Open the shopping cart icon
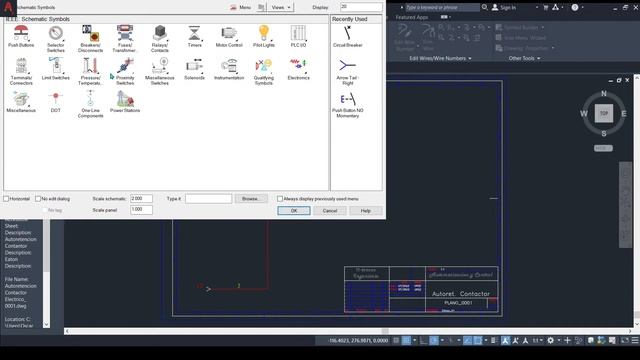 [x=545, y=7]
